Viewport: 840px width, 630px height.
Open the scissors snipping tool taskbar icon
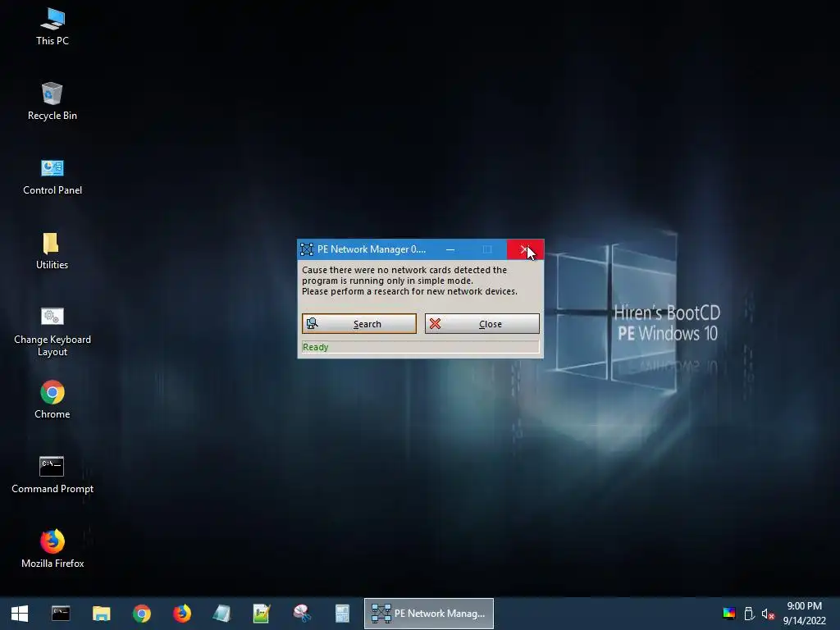point(302,614)
